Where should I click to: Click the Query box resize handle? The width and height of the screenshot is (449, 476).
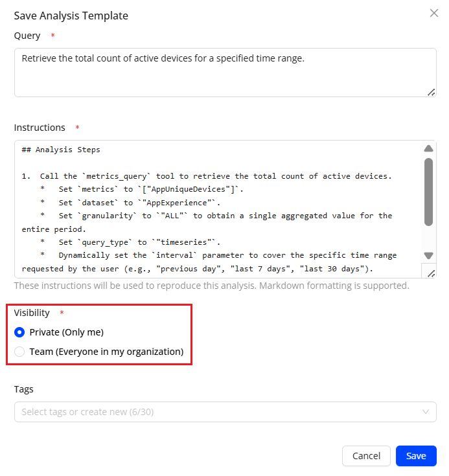point(431,92)
